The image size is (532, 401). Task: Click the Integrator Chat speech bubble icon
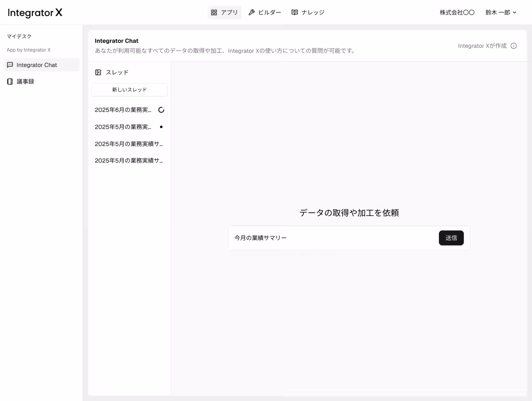click(10, 65)
